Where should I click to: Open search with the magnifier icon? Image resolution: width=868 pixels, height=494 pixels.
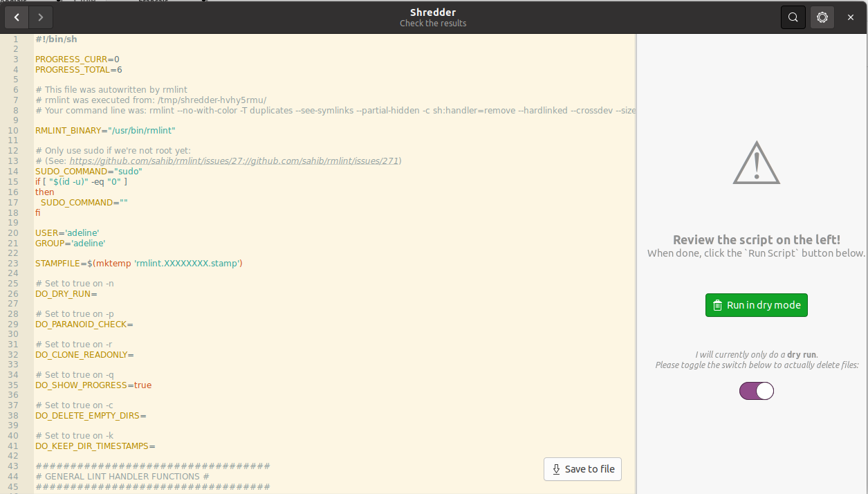[x=793, y=17]
